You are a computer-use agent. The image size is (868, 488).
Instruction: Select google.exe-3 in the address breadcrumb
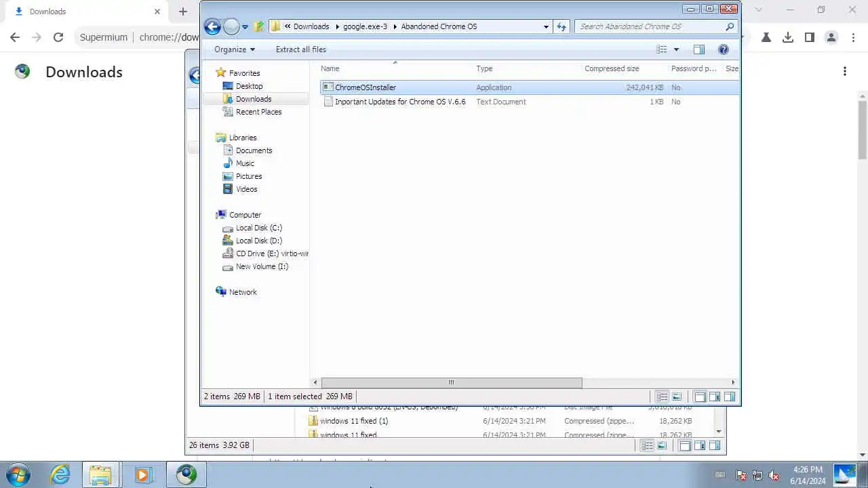pyautogui.click(x=365, y=26)
